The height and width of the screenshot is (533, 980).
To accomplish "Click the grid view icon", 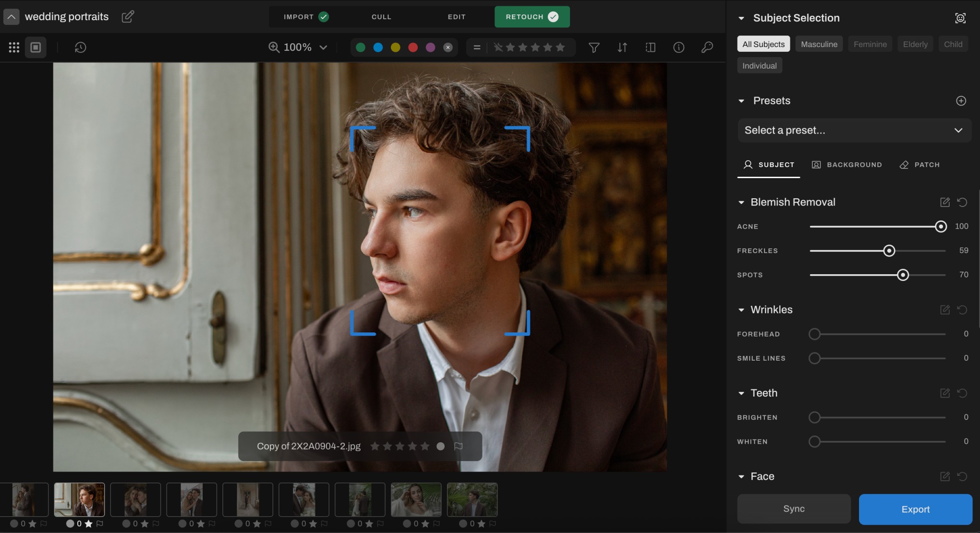I will click(14, 48).
